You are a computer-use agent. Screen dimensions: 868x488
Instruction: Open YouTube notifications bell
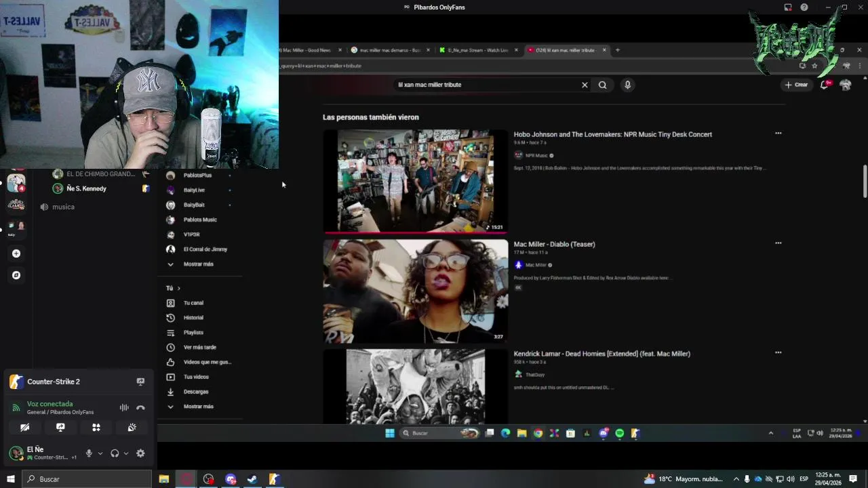(825, 85)
